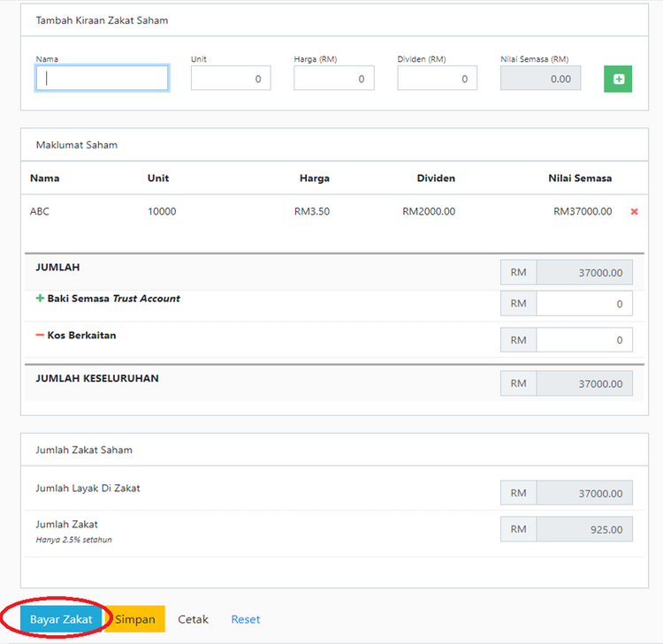Image resolution: width=663 pixels, height=644 pixels.
Task: Click the JUMLAH KESELURUHAN total field
Action: coord(583,383)
